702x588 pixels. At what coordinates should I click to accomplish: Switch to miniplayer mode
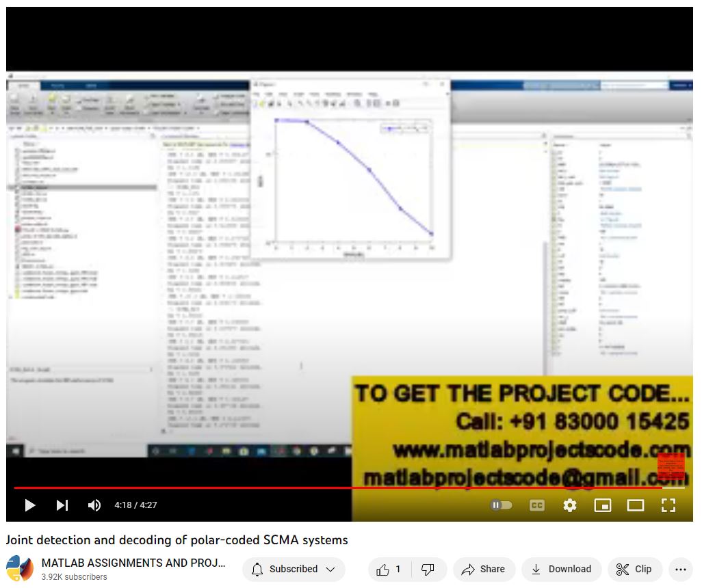click(603, 506)
